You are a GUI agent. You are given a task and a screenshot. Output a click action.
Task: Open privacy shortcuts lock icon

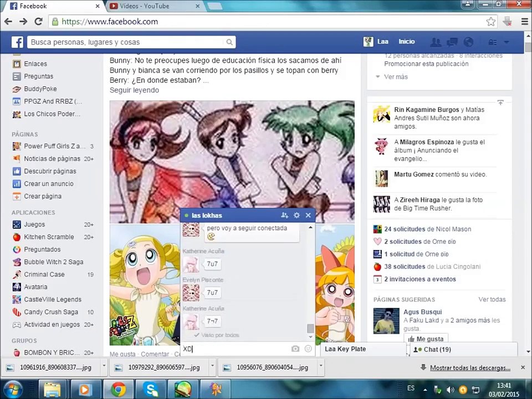[x=492, y=42]
